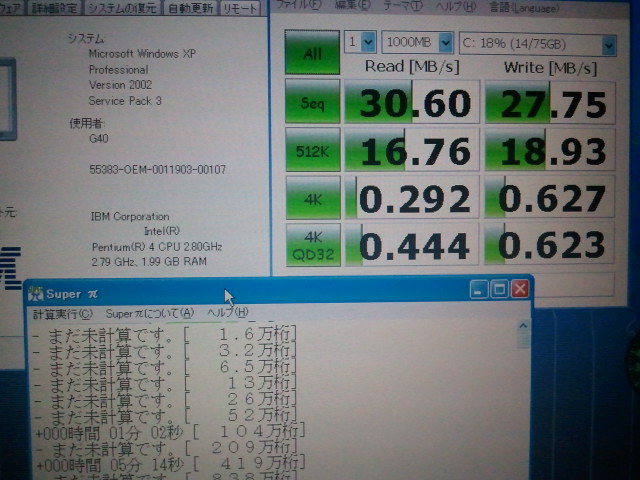Click the product ID 55383-OEM-0011903-00107
The image size is (640, 480).
158,169
